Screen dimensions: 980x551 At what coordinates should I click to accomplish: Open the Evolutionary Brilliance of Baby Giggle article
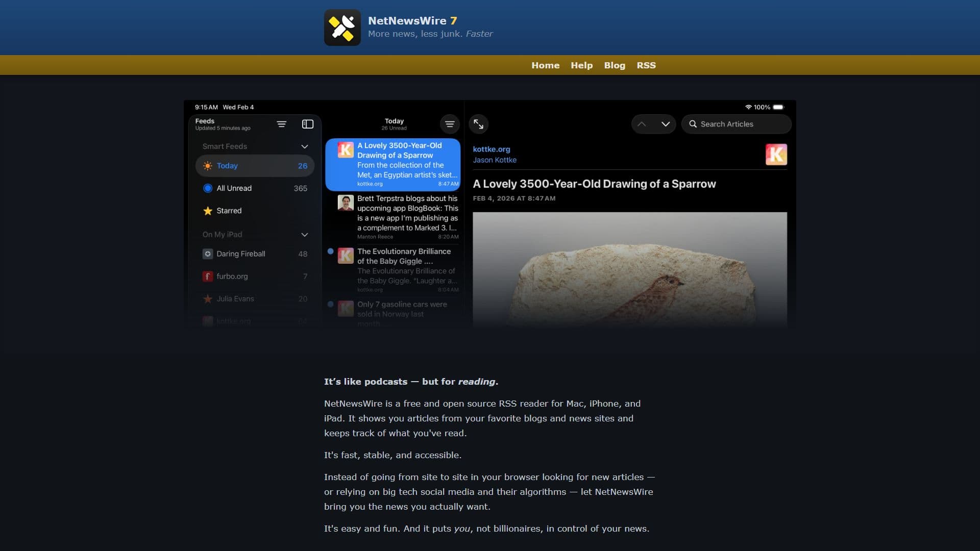pos(393,270)
